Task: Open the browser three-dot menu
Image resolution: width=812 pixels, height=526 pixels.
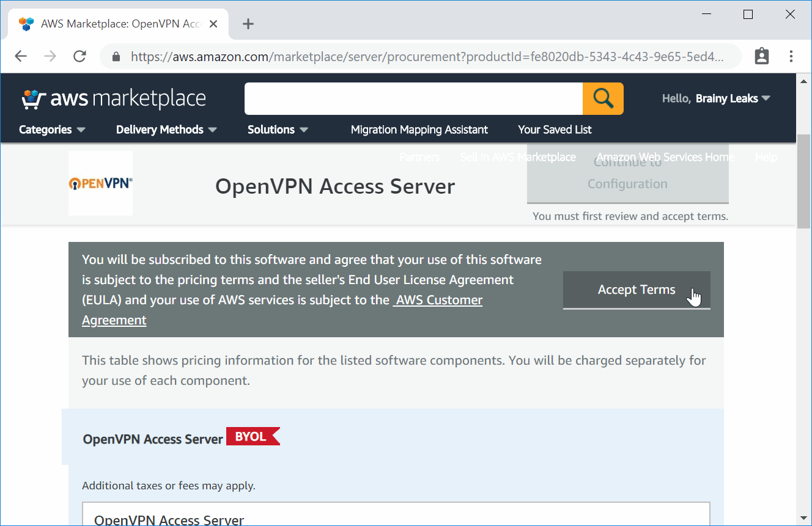Action: point(791,56)
